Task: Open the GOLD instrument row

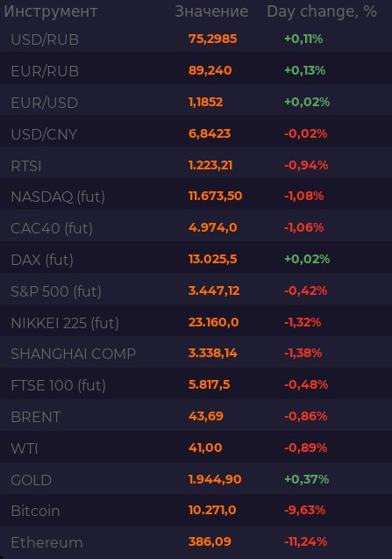Action: [x=196, y=479]
